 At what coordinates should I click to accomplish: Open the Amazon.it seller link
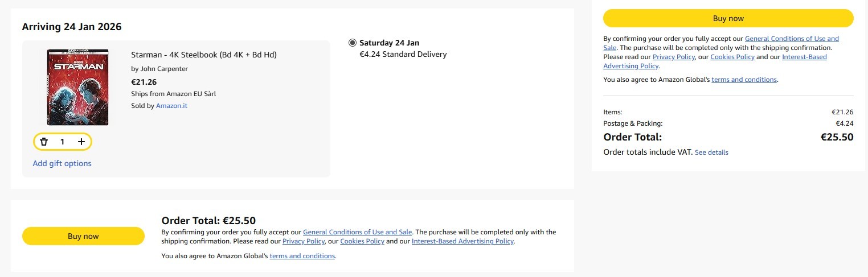[x=171, y=106]
